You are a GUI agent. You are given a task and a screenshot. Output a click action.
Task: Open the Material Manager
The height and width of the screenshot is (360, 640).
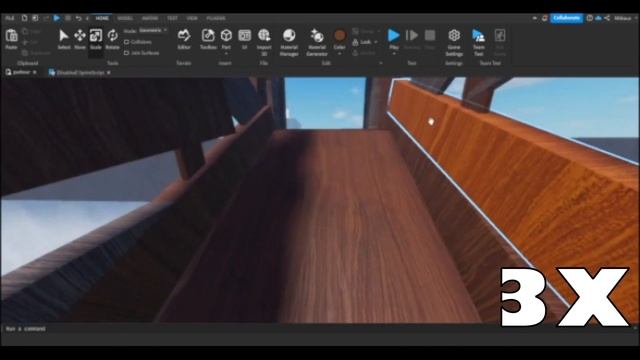coord(289,36)
